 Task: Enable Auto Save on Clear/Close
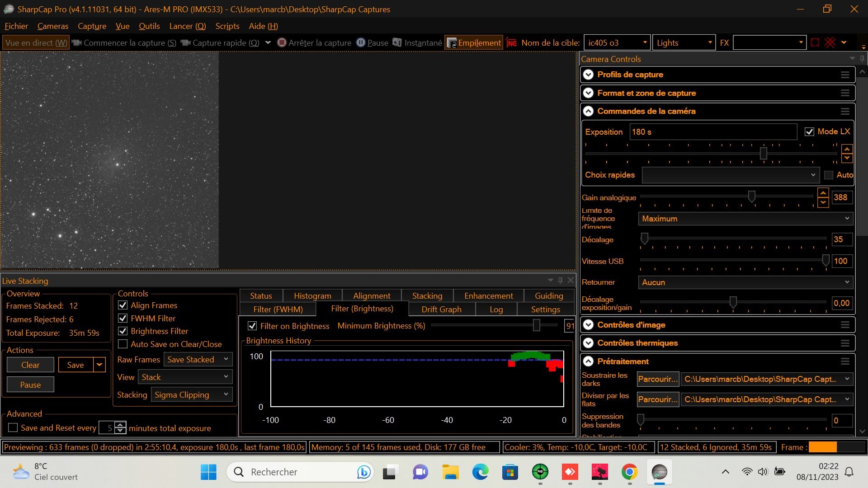[x=123, y=344]
